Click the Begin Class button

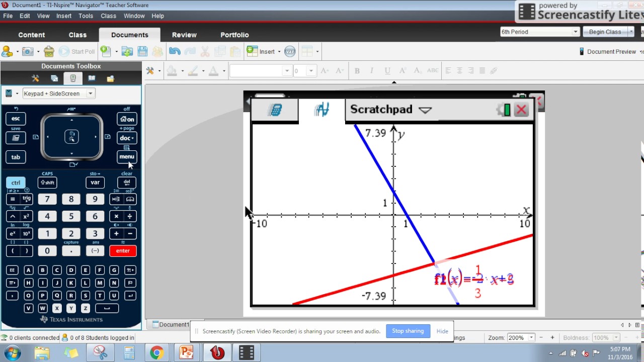[x=605, y=32]
